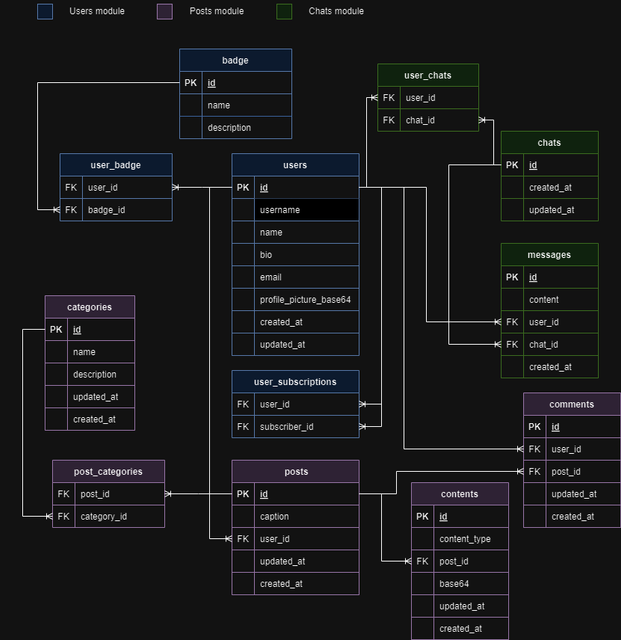Select the 'Chats module' legend label
The height and width of the screenshot is (640, 621).
[336, 11]
